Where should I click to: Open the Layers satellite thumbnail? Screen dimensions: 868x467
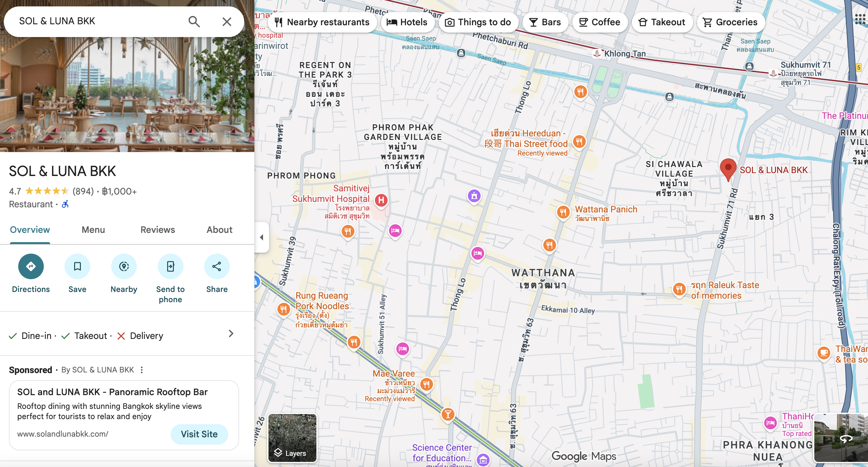coord(292,438)
